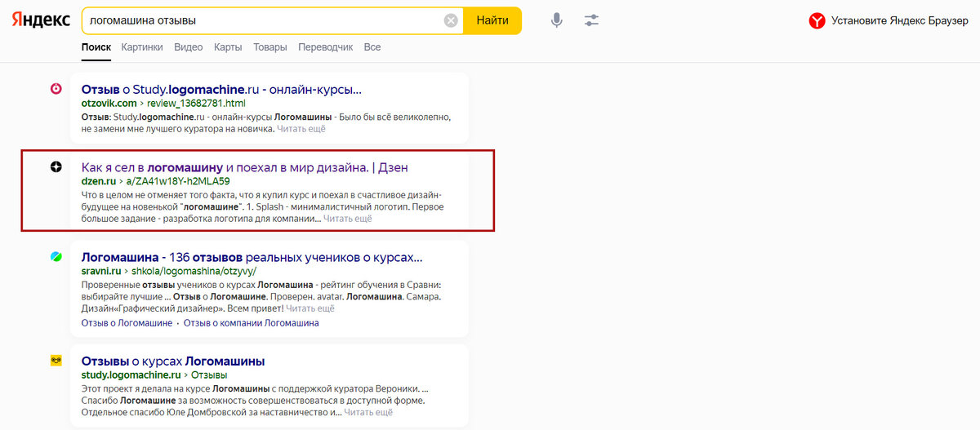Screen dimensions: 980x430
Task: Click the dzen.ru favicon
Action: point(56,166)
